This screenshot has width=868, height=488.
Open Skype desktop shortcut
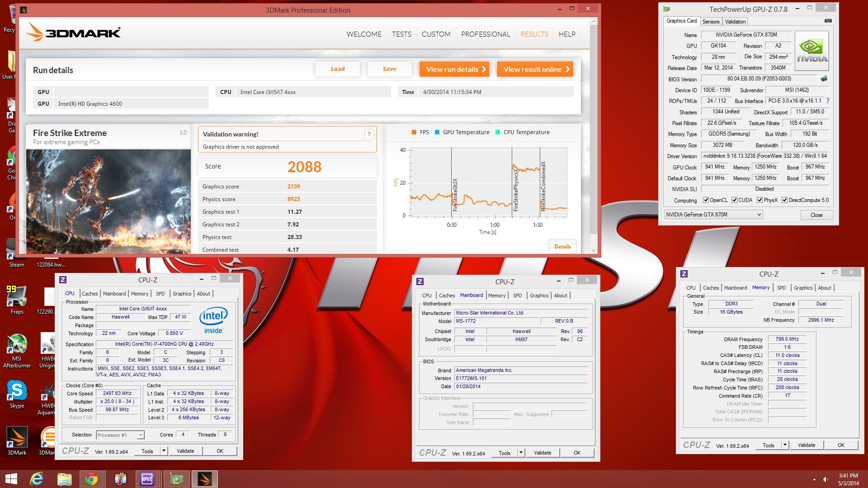pos(17,393)
